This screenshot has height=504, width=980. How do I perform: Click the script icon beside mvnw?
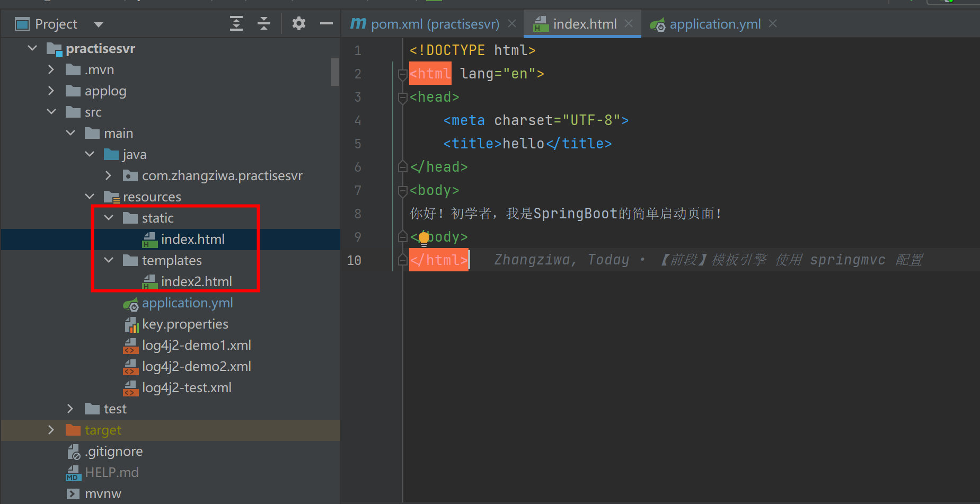point(73,494)
